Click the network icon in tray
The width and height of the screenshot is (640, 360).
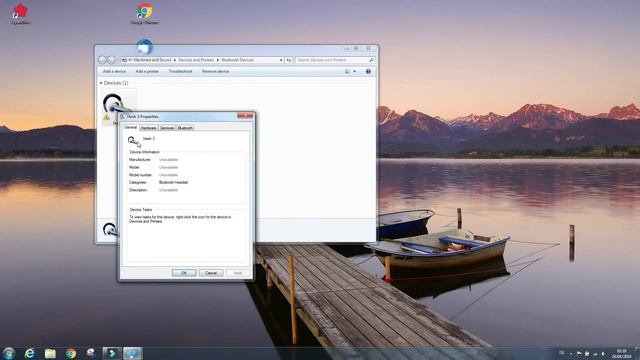pyautogui.click(x=595, y=353)
